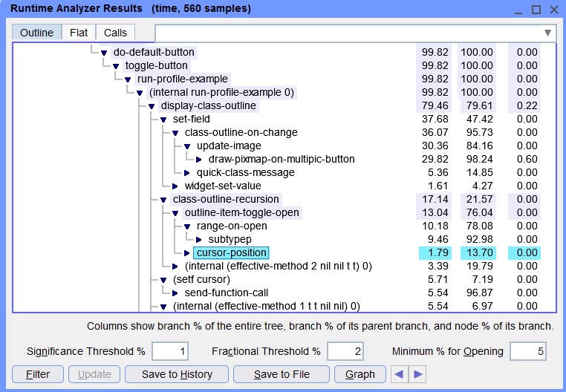This screenshot has height=392, width=566.
Task: Focus the Minimum % for Opening field
Action: 529,351
